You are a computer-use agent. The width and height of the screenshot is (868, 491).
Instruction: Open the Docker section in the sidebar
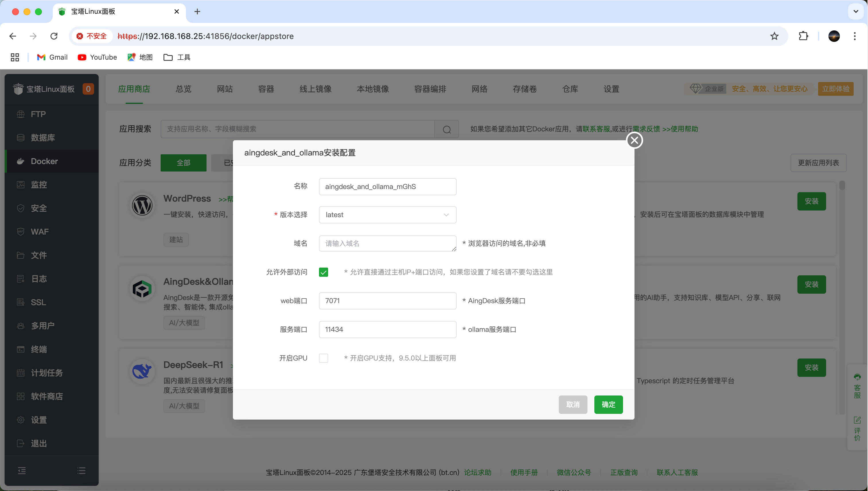point(44,161)
